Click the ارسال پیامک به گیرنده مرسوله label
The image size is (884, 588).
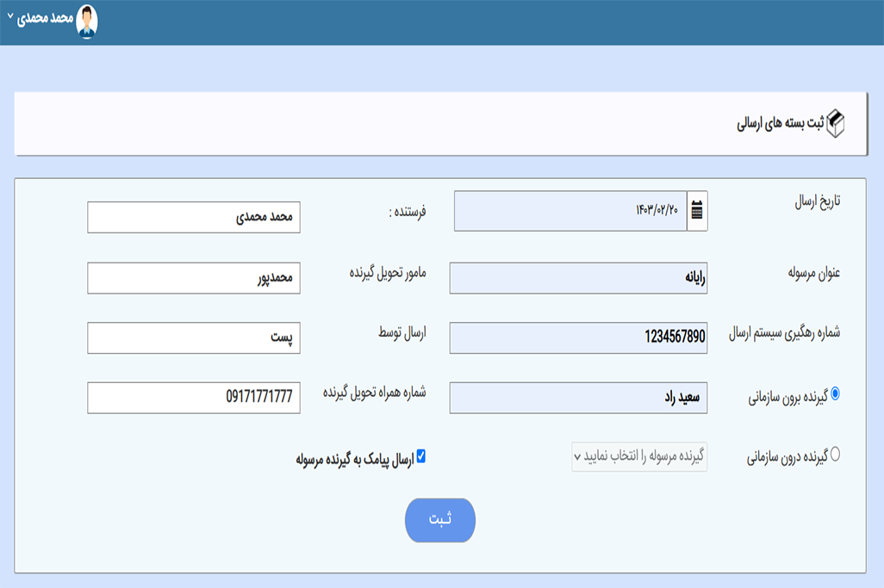(x=354, y=458)
